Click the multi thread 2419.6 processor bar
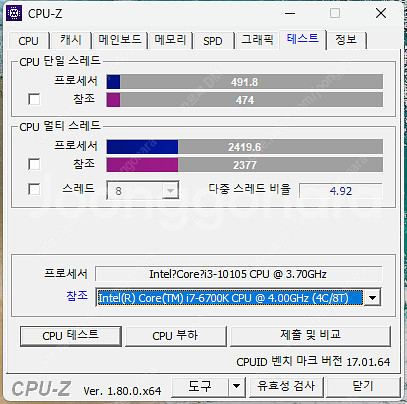Viewport: 407px width, 404px height. [x=244, y=147]
